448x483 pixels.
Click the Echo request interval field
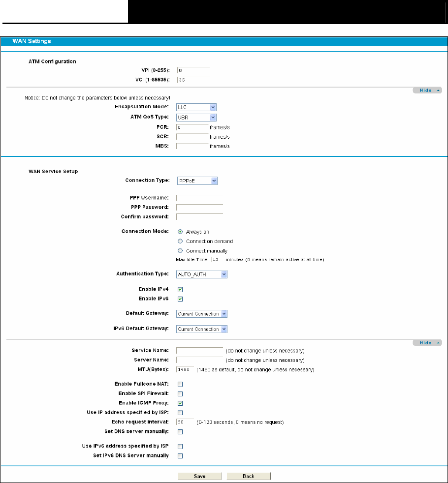[185, 422]
